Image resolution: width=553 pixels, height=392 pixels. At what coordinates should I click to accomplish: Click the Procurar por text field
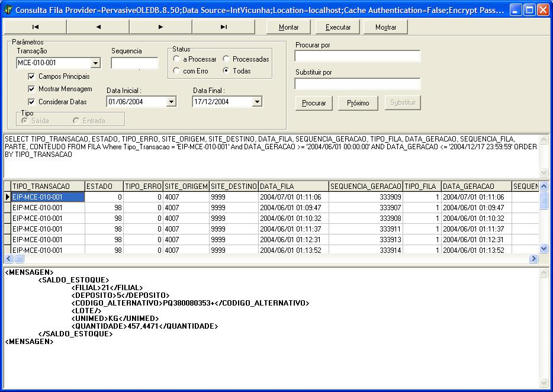[x=358, y=56]
